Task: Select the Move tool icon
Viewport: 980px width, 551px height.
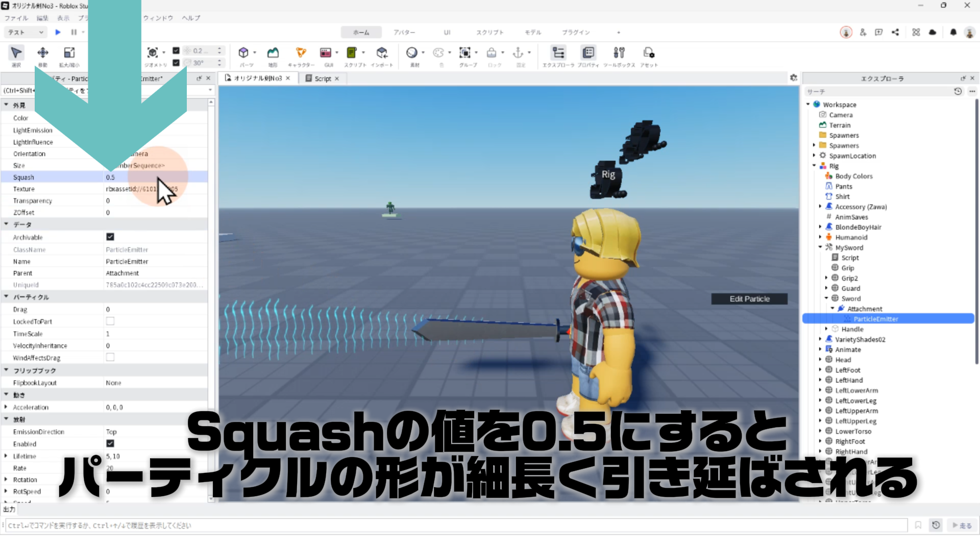Action: tap(43, 53)
